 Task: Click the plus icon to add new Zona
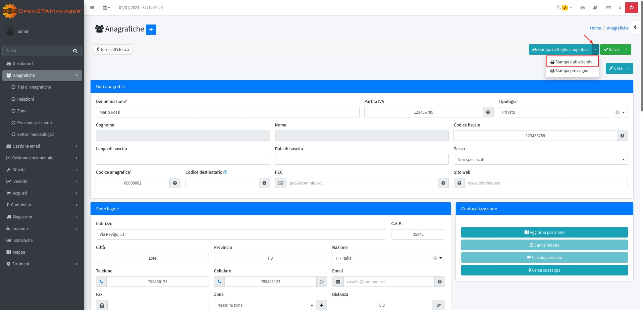click(321, 305)
